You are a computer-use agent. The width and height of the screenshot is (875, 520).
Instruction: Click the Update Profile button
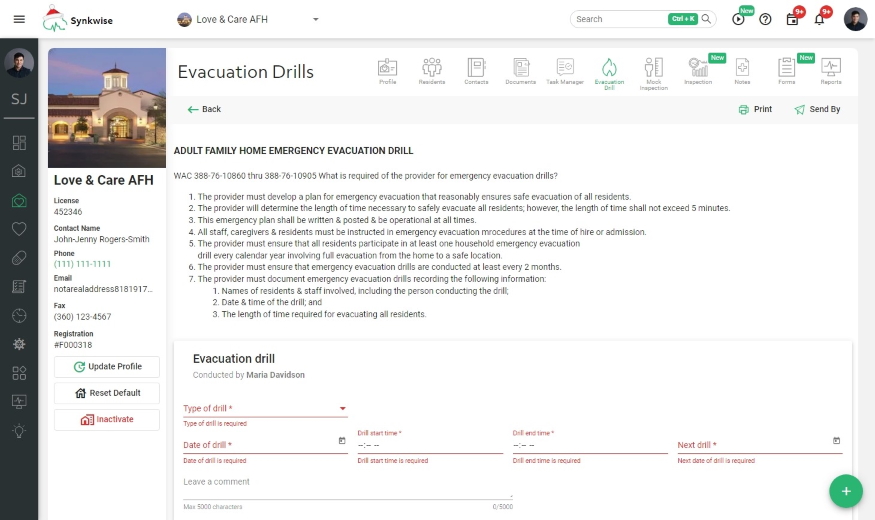pyautogui.click(x=107, y=367)
